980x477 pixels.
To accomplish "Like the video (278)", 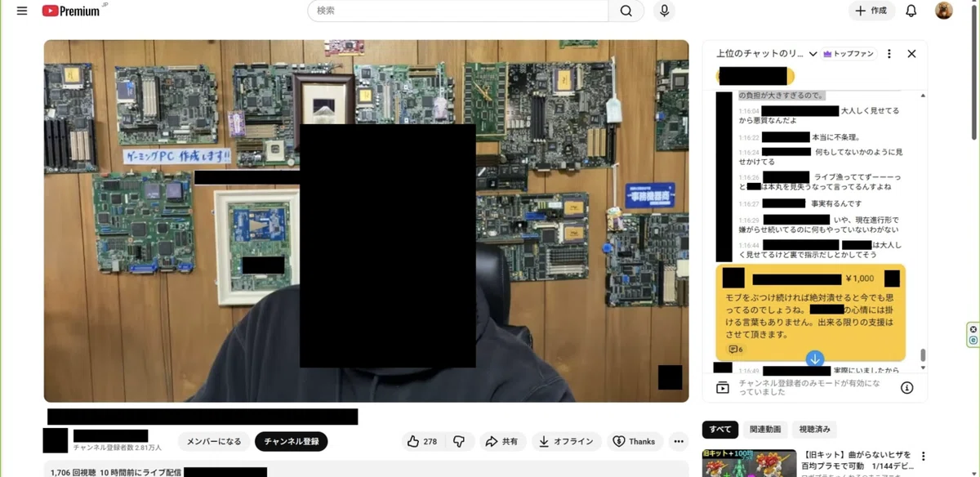I will click(x=422, y=441).
